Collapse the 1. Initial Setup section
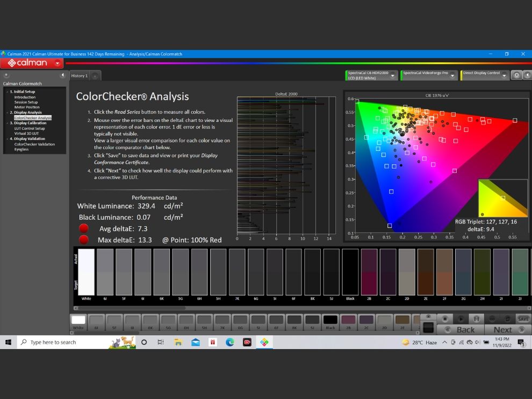 point(7,91)
